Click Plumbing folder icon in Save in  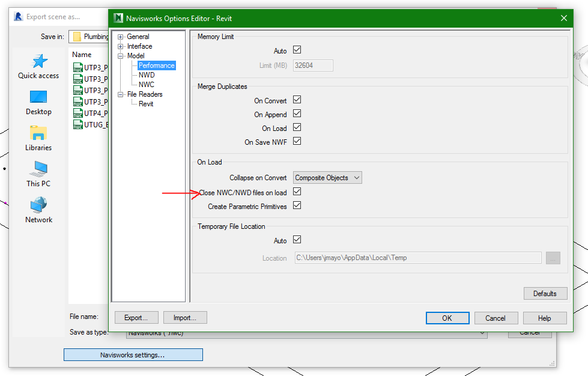point(77,37)
